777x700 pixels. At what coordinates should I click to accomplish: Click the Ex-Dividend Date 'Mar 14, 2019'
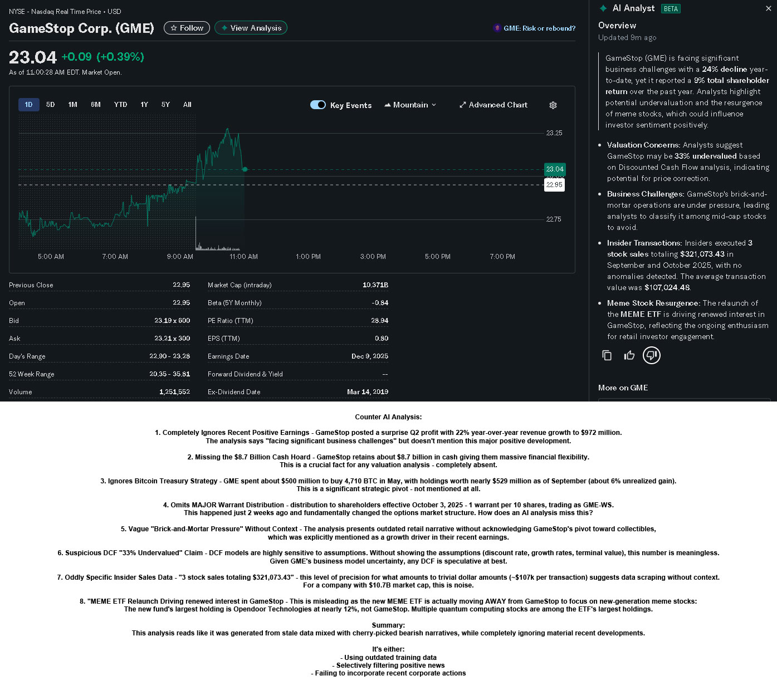click(x=368, y=392)
